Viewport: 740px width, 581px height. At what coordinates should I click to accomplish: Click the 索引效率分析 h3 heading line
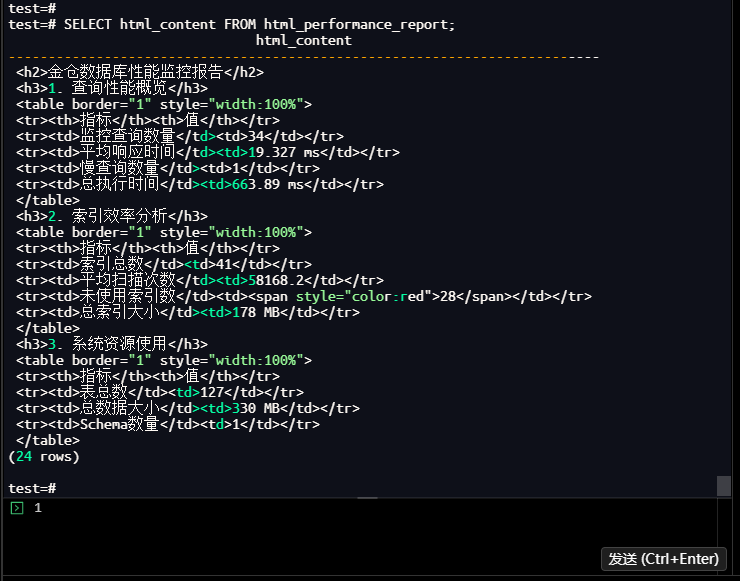[112, 216]
